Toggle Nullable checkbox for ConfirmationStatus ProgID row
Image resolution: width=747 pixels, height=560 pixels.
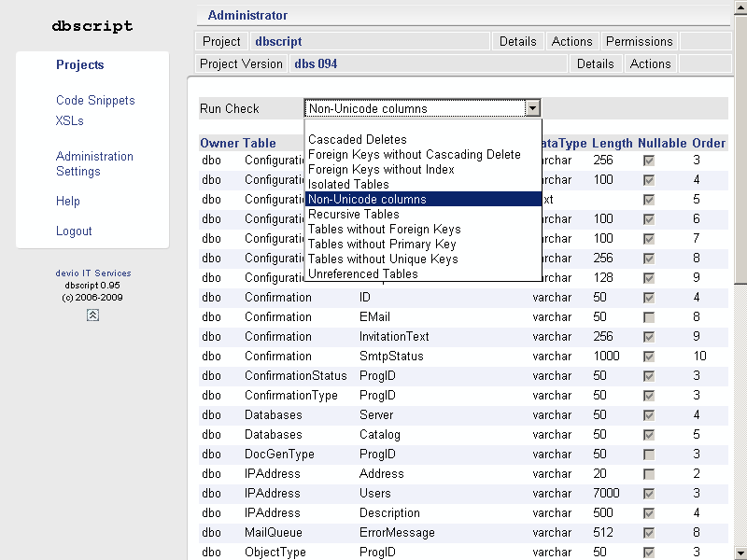pos(648,376)
